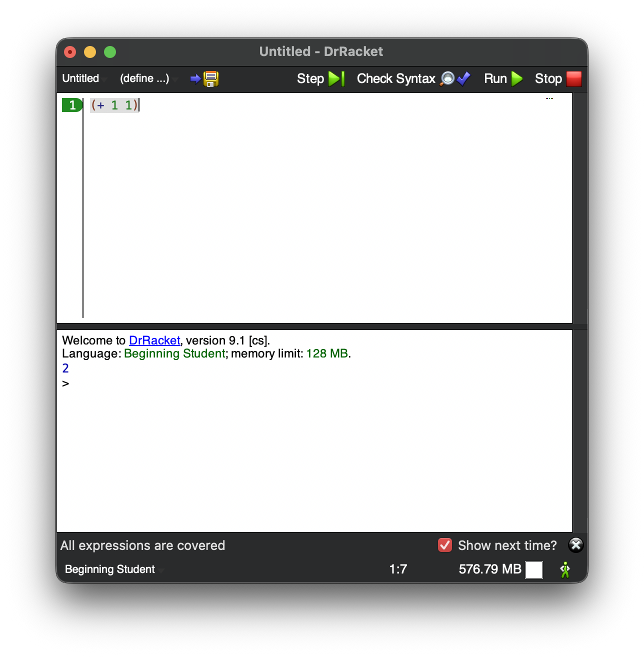This screenshot has width=644, height=657.
Task: Click the 1:7 cursor position indicator
Action: tap(398, 569)
